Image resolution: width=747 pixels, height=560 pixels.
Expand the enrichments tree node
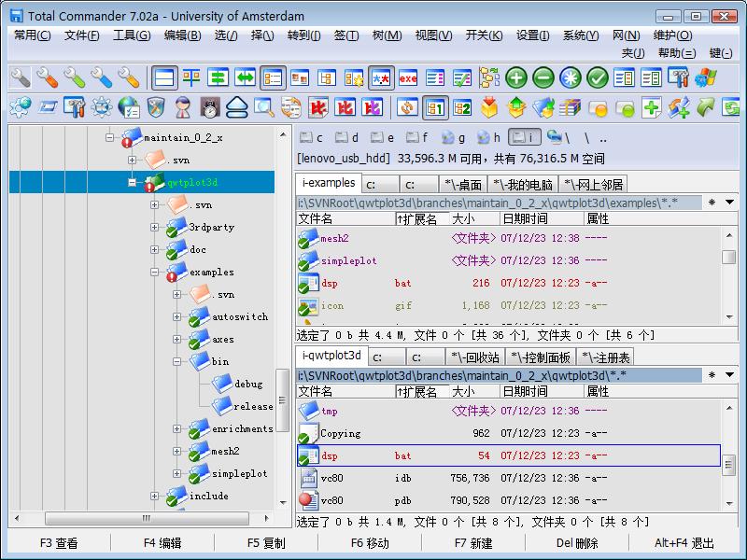176,428
